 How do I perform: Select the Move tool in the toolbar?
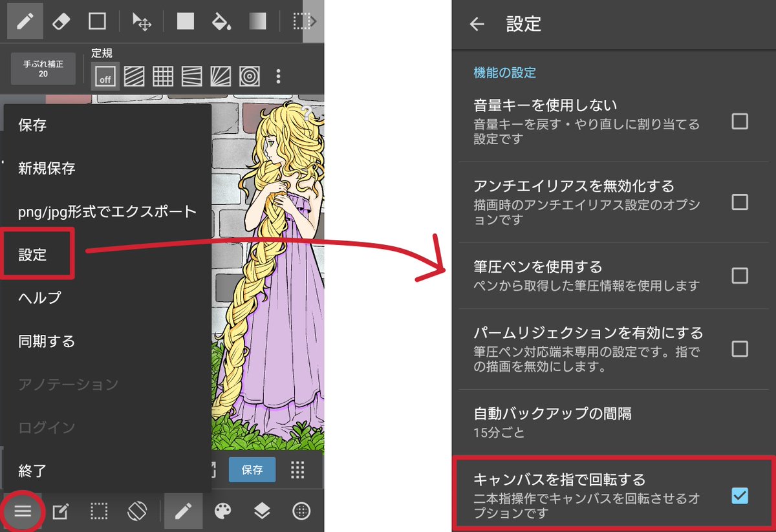click(x=142, y=21)
